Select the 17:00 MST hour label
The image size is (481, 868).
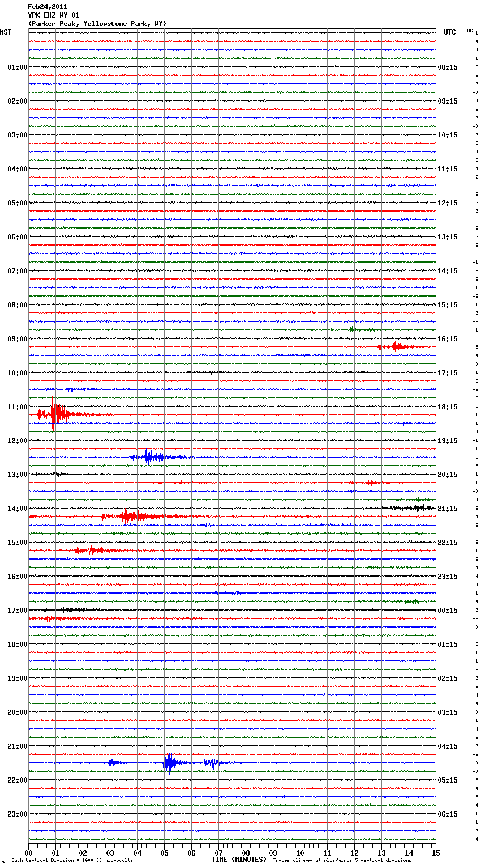click(17, 611)
